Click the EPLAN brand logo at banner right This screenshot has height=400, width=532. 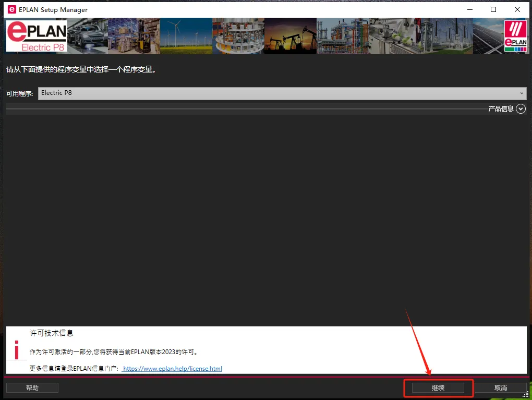(x=515, y=36)
